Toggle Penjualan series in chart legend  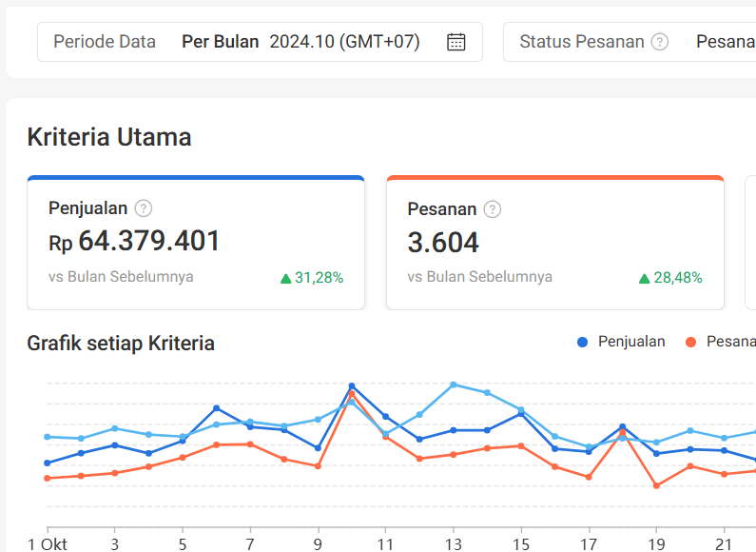coord(621,342)
